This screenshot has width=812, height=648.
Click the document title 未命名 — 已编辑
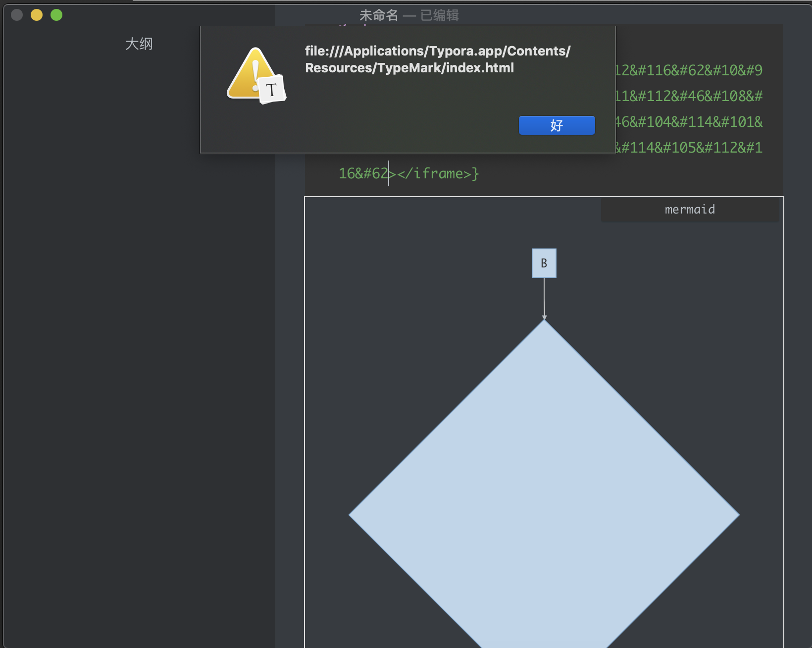tap(409, 15)
